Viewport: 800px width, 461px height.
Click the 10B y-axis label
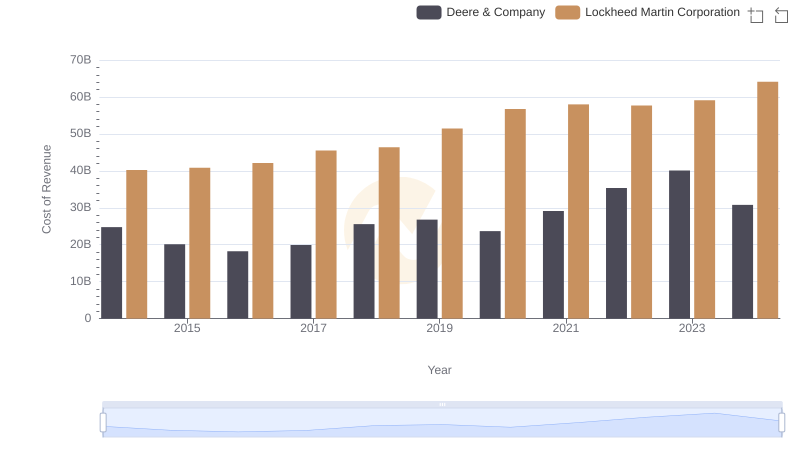pyautogui.click(x=81, y=281)
